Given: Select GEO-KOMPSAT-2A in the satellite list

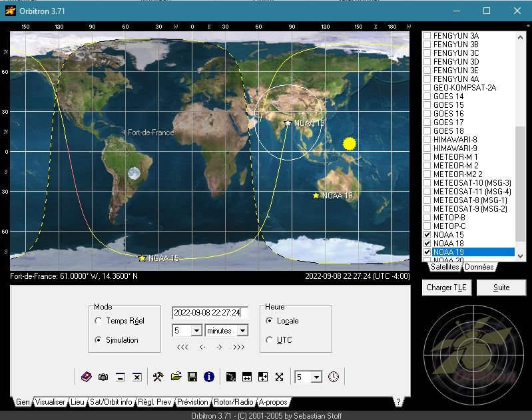Looking at the screenshot, I should coord(465,88).
